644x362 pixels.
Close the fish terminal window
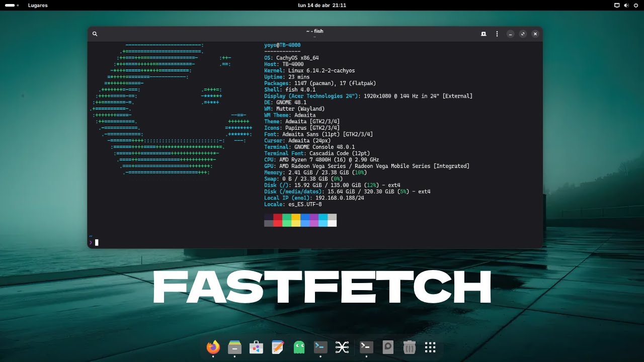pyautogui.click(x=535, y=34)
